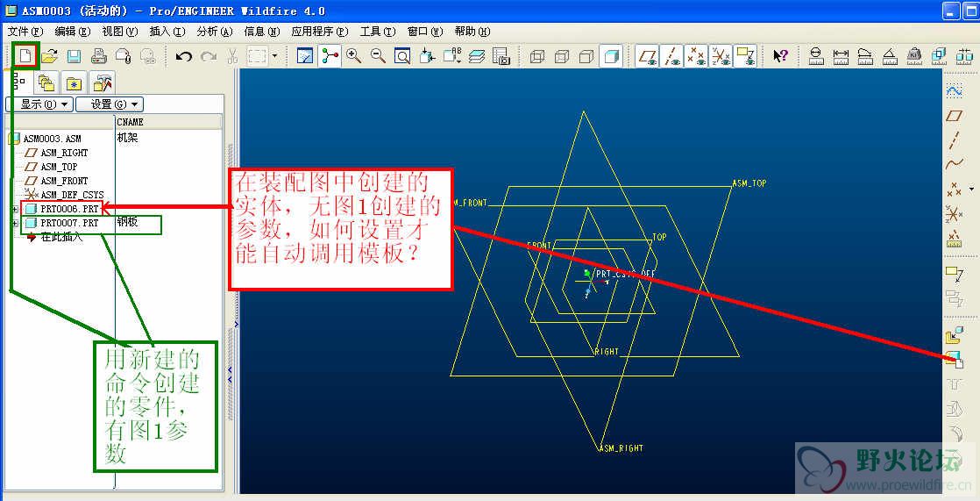Click the Repaint screen icon
Screen dimensions: 980x501
coord(304,56)
